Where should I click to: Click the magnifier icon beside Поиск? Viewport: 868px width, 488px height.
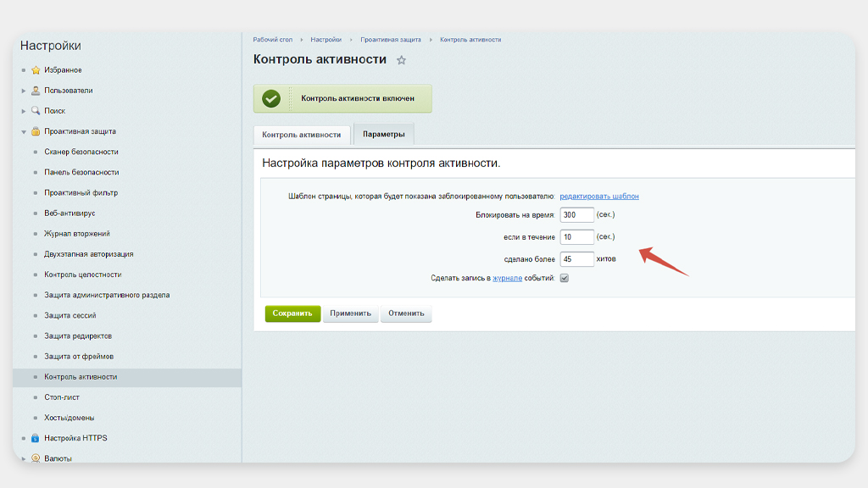(36, 111)
